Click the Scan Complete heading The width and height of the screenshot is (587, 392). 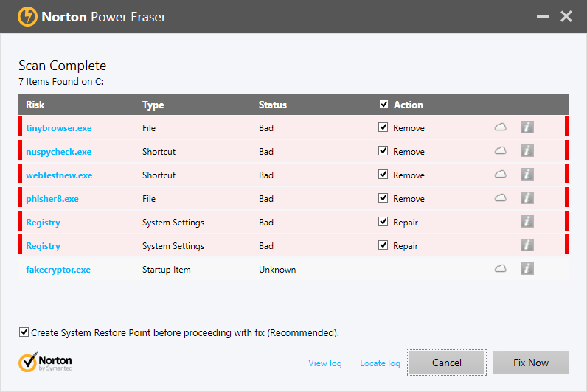63,66
